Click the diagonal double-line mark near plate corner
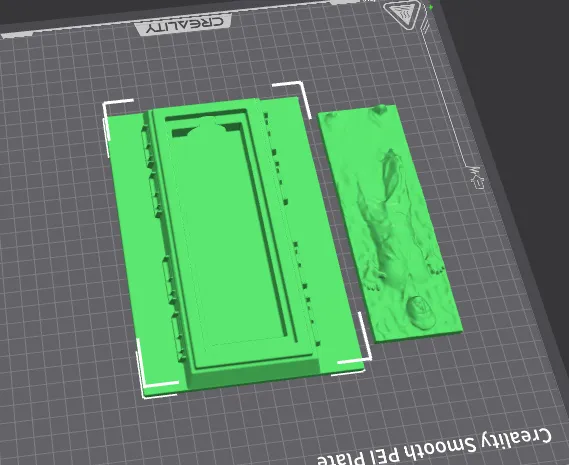The height and width of the screenshot is (465, 569). pos(425,25)
